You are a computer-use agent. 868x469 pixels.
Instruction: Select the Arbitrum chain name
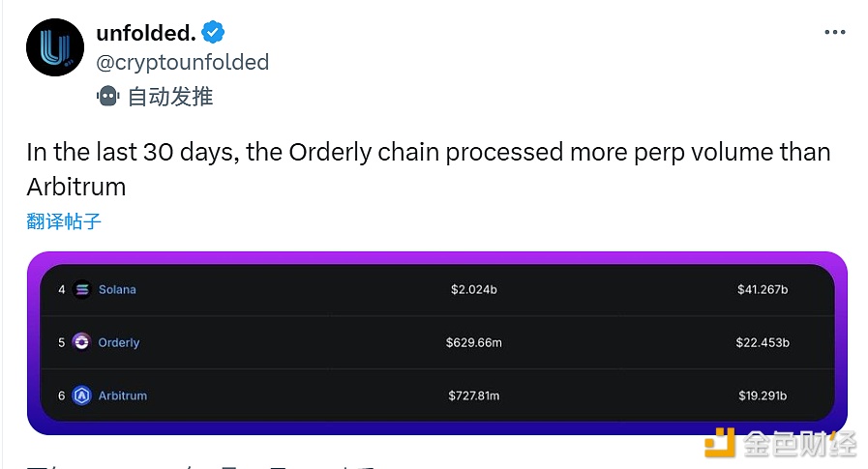coord(123,396)
